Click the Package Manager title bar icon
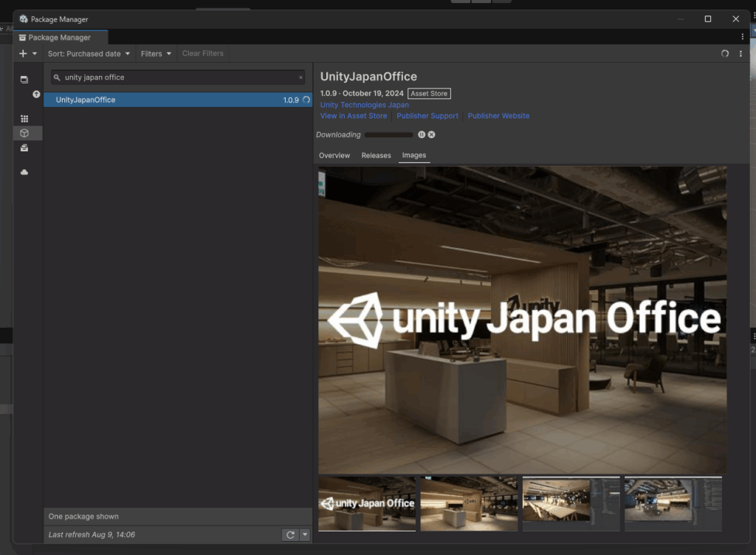This screenshot has width=756, height=555. pos(24,19)
